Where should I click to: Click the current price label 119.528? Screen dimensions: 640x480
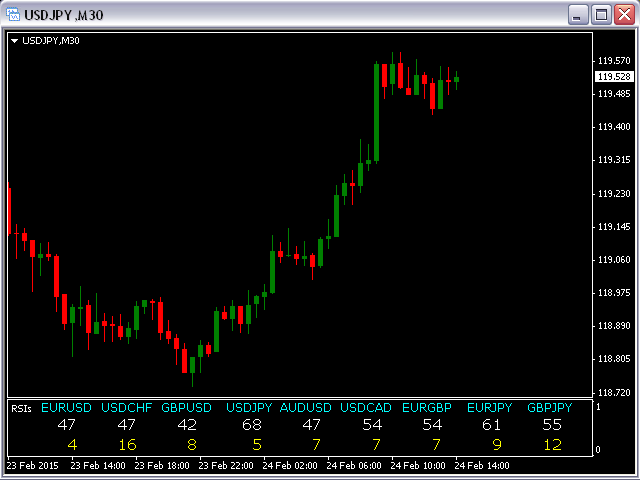click(x=614, y=77)
